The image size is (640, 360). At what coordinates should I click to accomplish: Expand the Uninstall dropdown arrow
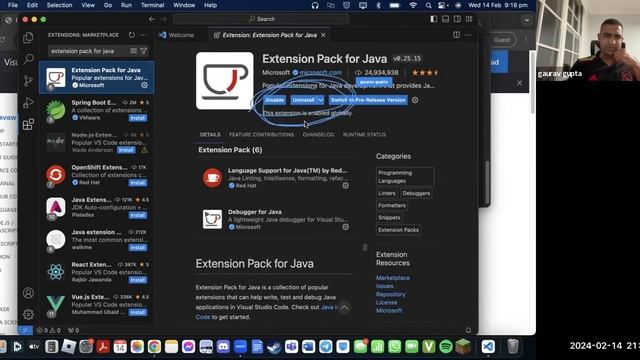coord(321,100)
